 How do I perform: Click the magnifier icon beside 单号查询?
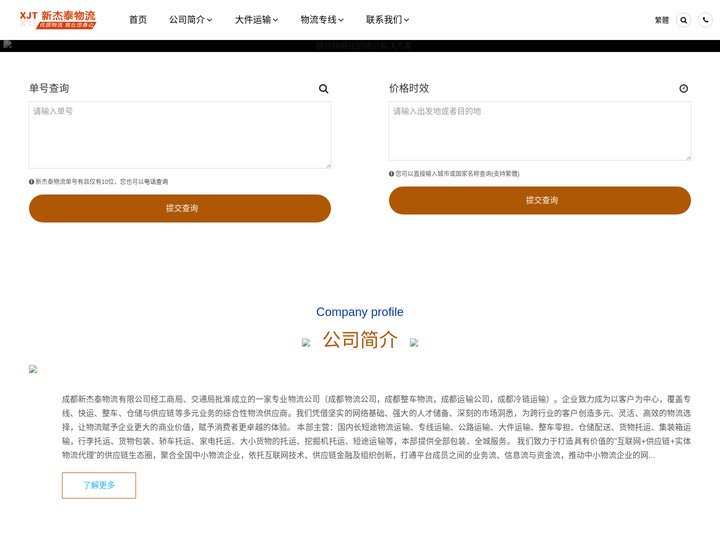(324, 89)
